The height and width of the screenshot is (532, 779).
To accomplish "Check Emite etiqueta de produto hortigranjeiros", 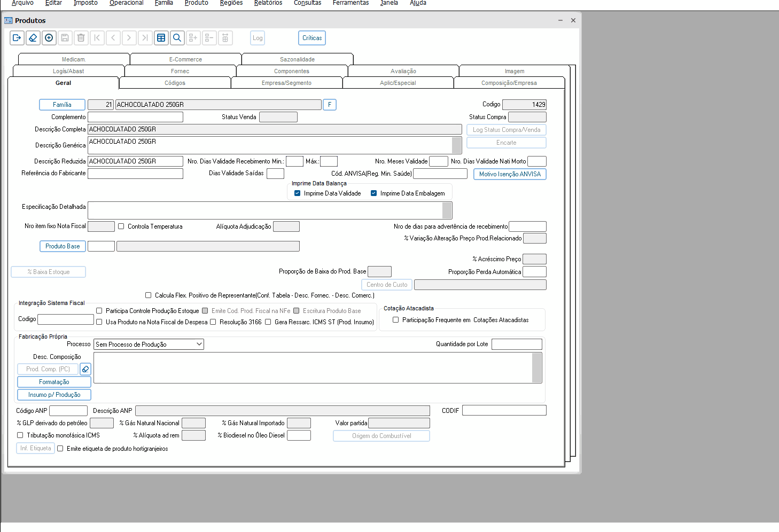I will point(60,449).
